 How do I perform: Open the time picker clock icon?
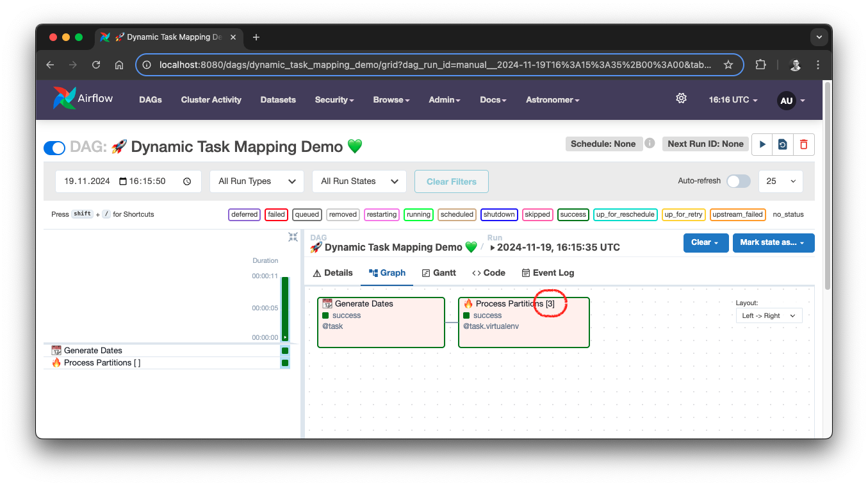click(x=186, y=181)
